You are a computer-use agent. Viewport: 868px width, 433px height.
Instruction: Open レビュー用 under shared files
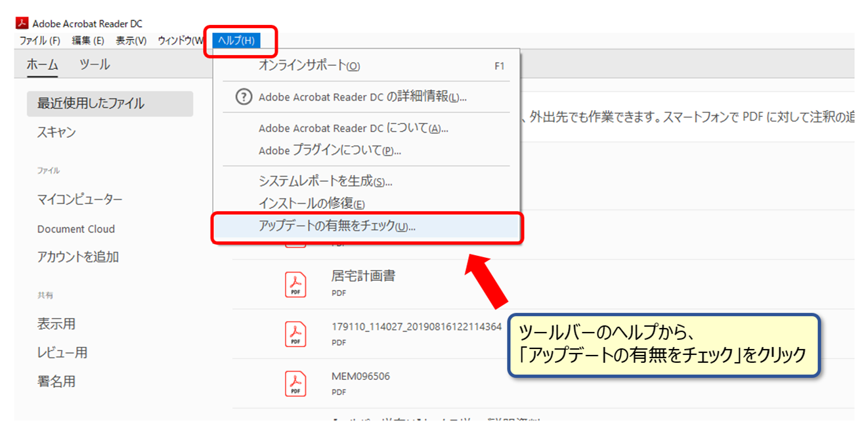(x=62, y=352)
